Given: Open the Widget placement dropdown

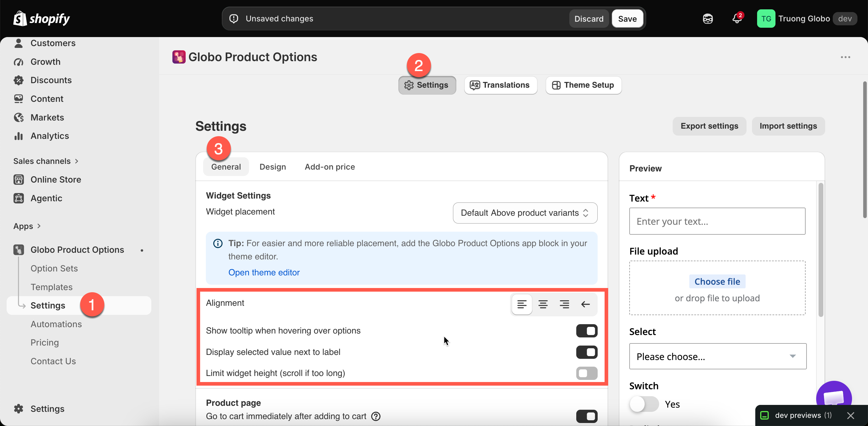Looking at the screenshot, I should [525, 213].
